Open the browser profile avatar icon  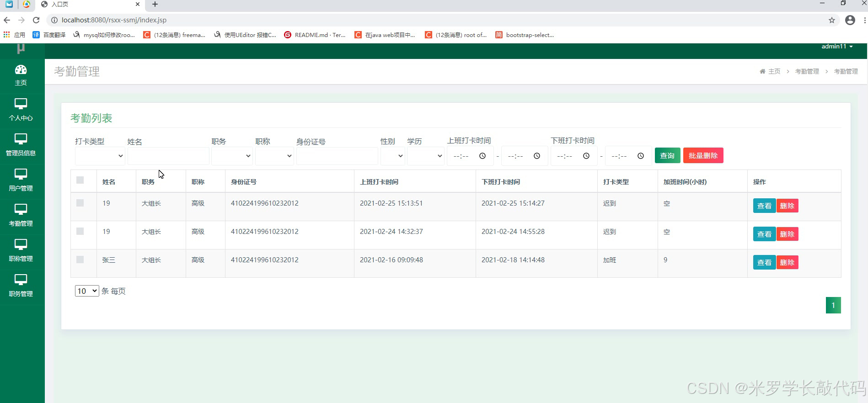(850, 20)
